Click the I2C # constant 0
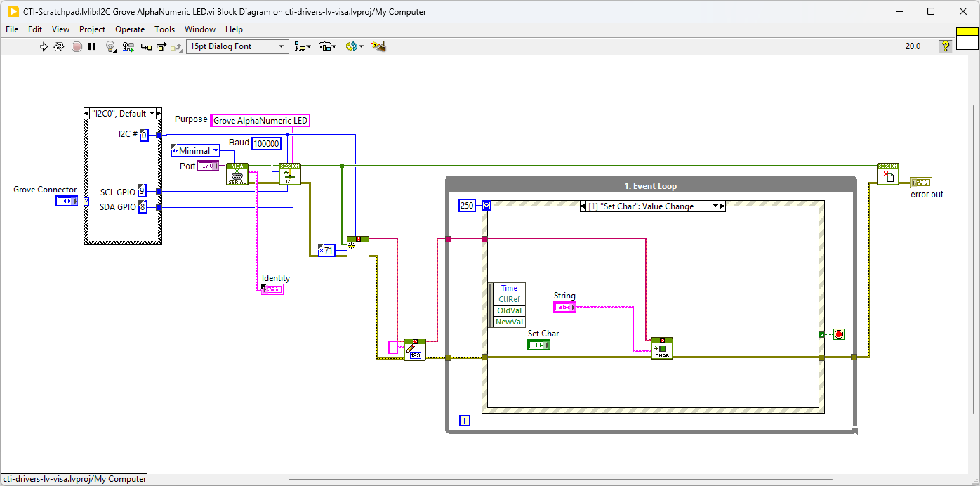 [x=143, y=135]
